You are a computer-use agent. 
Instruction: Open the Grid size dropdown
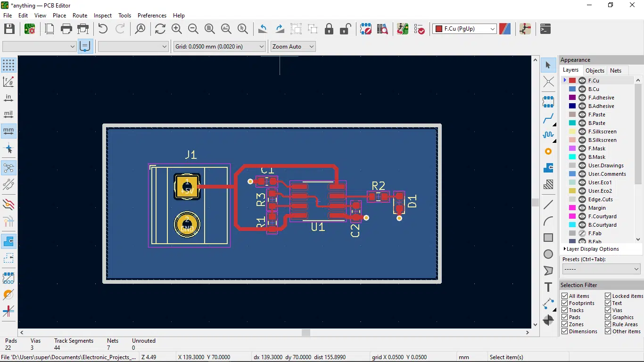click(220, 47)
